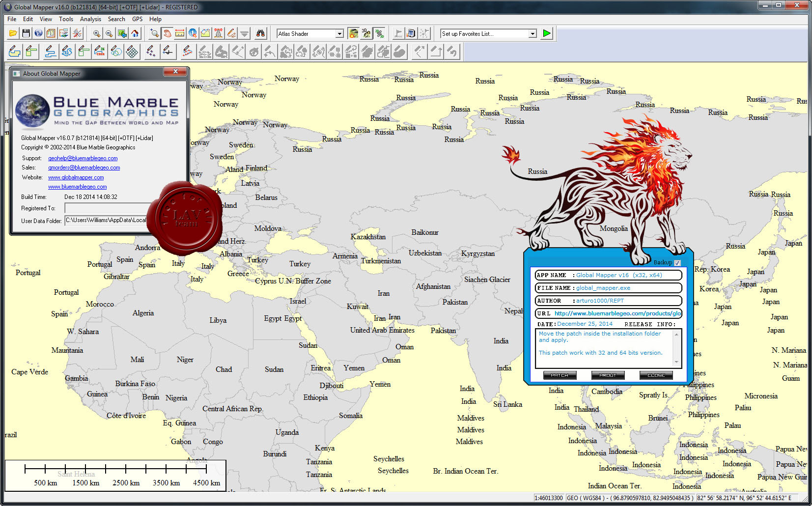Click the ABOUT button in patcher
812x506 pixels.
point(608,375)
